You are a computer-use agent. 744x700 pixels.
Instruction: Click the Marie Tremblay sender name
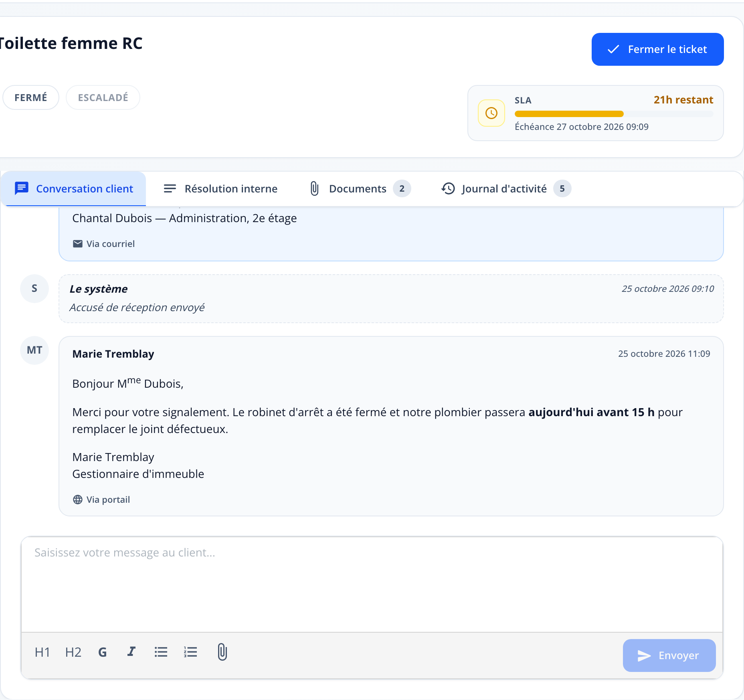[x=113, y=354]
